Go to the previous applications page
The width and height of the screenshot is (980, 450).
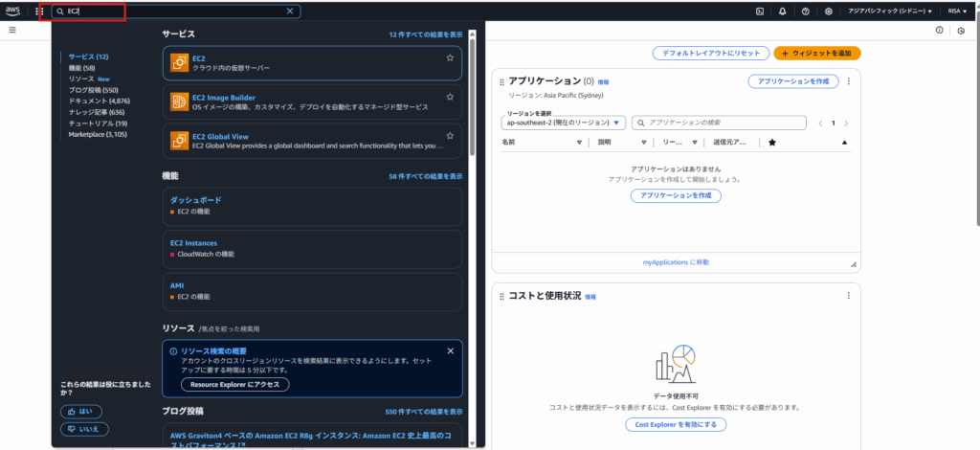point(820,124)
